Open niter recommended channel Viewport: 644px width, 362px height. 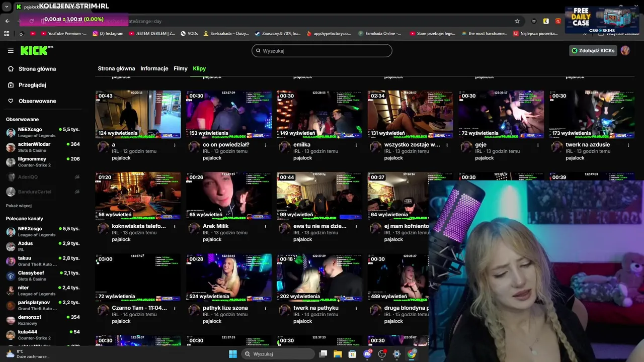point(43,291)
